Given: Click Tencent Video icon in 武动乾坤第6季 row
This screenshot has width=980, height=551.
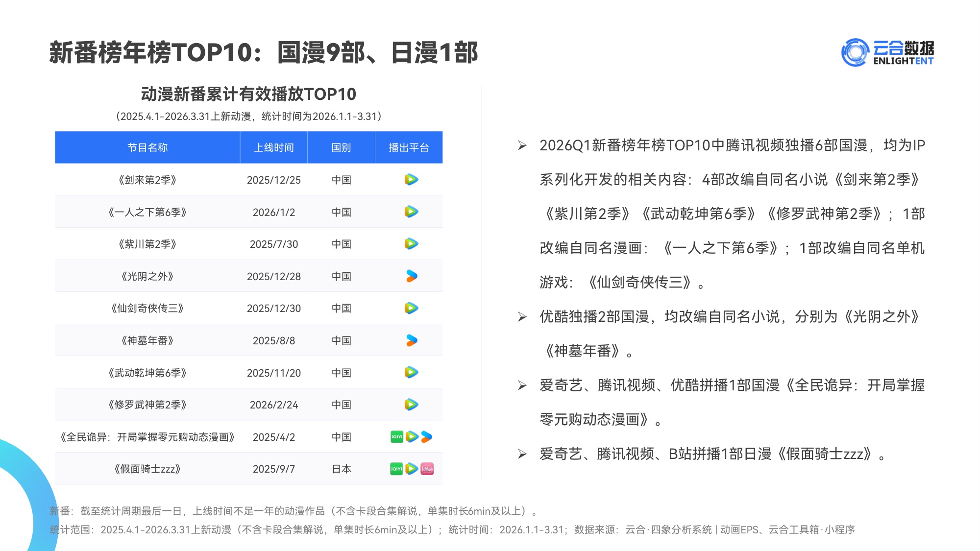Looking at the screenshot, I should [412, 372].
